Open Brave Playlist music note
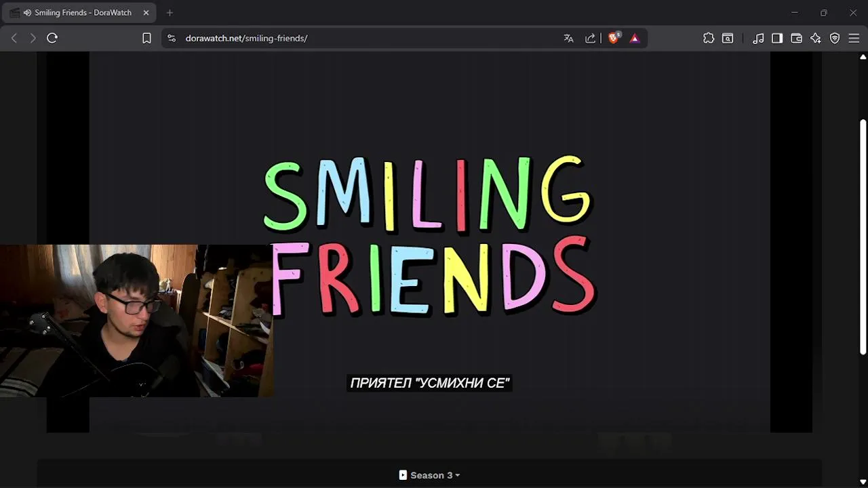 click(758, 39)
